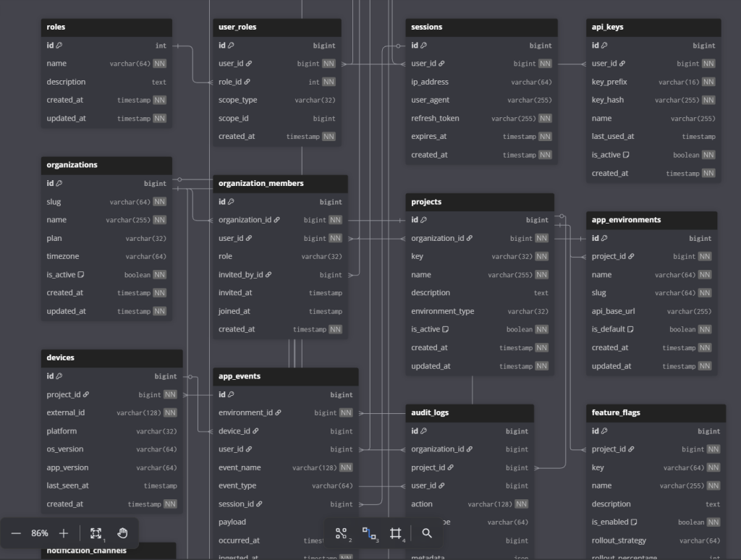
Task: Select the api_base_url field in app_environments
Action: pos(613,311)
